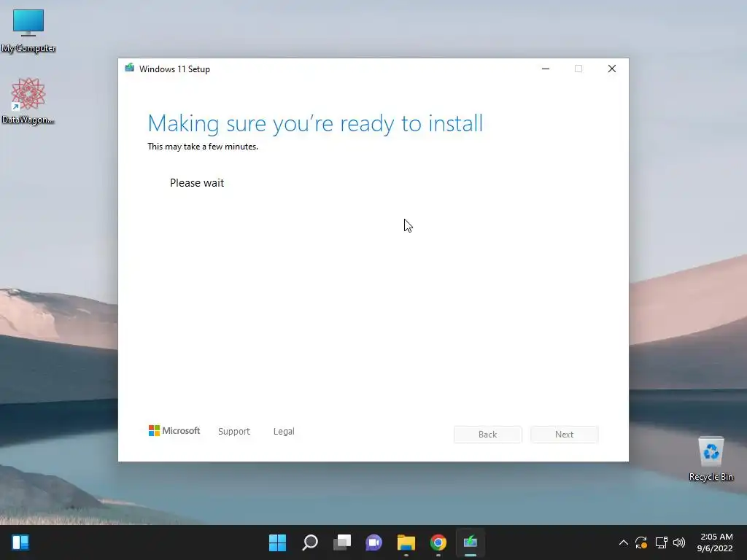Click the Back button

(x=488, y=435)
